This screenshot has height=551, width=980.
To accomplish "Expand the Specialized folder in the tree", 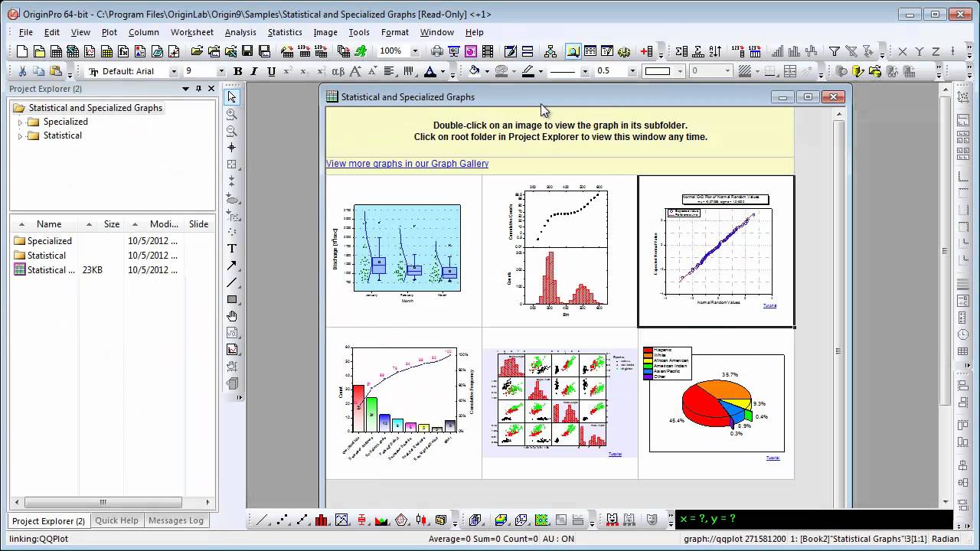I will (x=21, y=122).
